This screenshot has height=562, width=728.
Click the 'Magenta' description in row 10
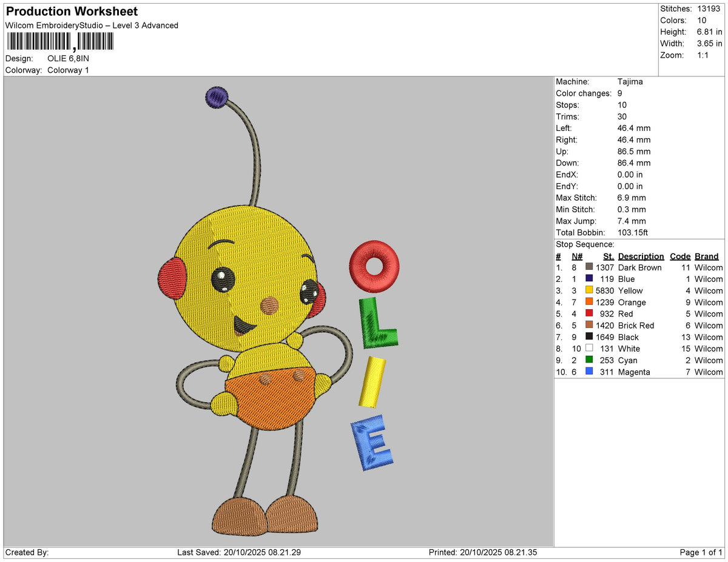[x=634, y=372]
